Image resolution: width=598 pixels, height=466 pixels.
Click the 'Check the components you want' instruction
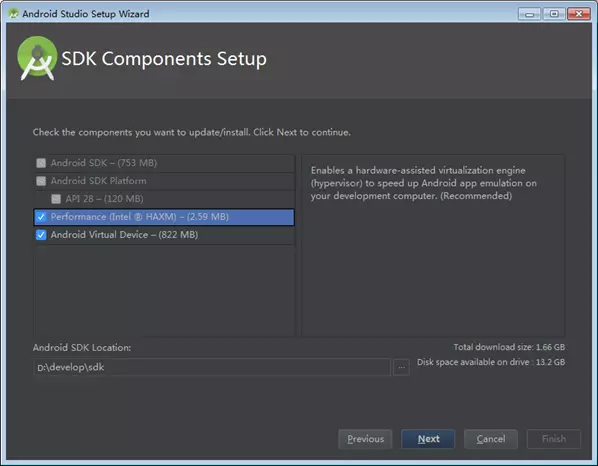click(x=191, y=132)
